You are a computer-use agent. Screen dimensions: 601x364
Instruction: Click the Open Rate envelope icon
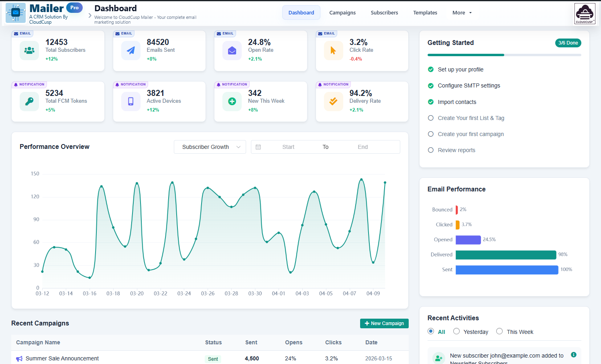(232, 51)
